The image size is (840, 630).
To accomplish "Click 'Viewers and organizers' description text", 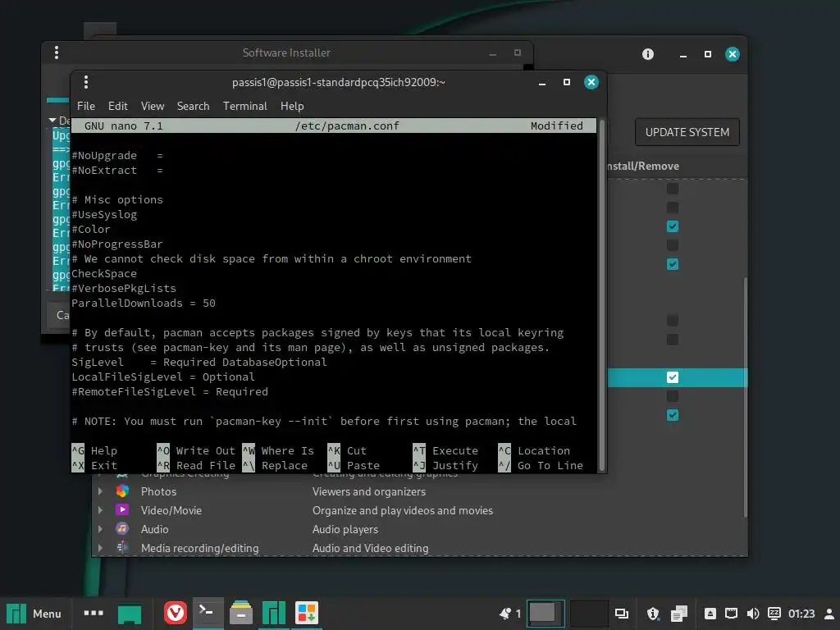I will (369, 491).
